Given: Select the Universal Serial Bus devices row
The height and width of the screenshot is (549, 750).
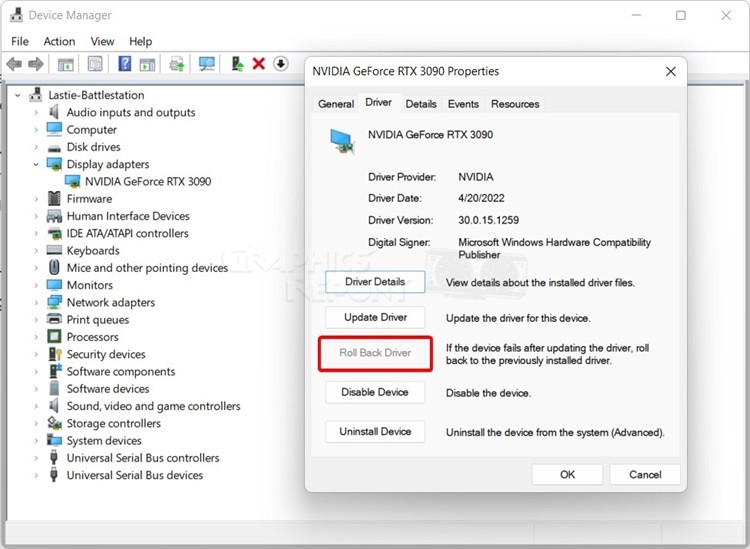Looking at the screenshot, I should [x=134, y=475].
